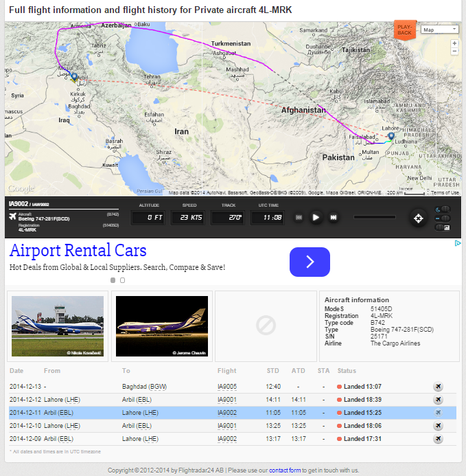Open the contact form link
Image resolution: width=466 pixels, height=476 pixels.
coord(285,471)
